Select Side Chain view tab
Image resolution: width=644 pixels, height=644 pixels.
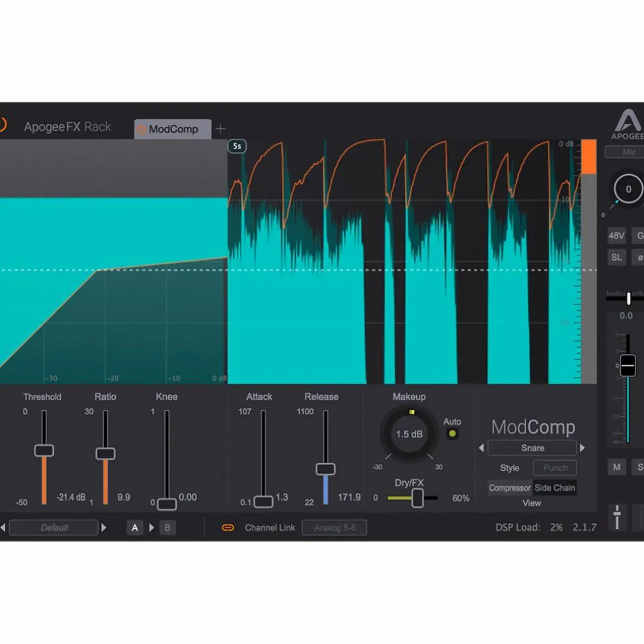point(554,488)
